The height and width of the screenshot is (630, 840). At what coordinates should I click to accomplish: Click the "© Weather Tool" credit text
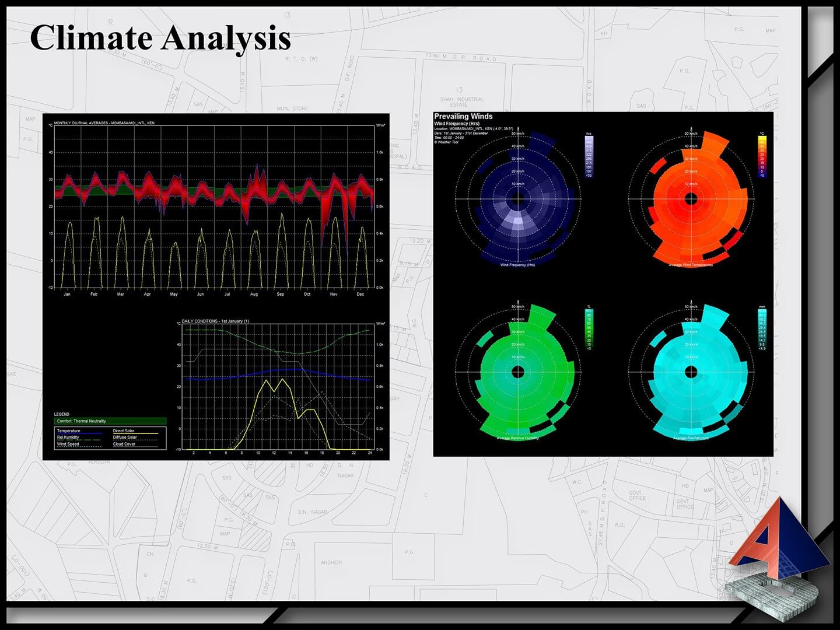tap(446, 142)
